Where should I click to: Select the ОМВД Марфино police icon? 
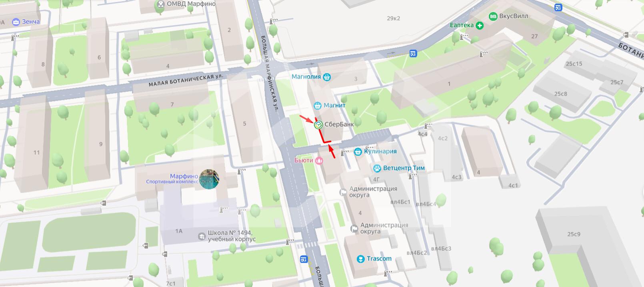click(x=161, y=4)
